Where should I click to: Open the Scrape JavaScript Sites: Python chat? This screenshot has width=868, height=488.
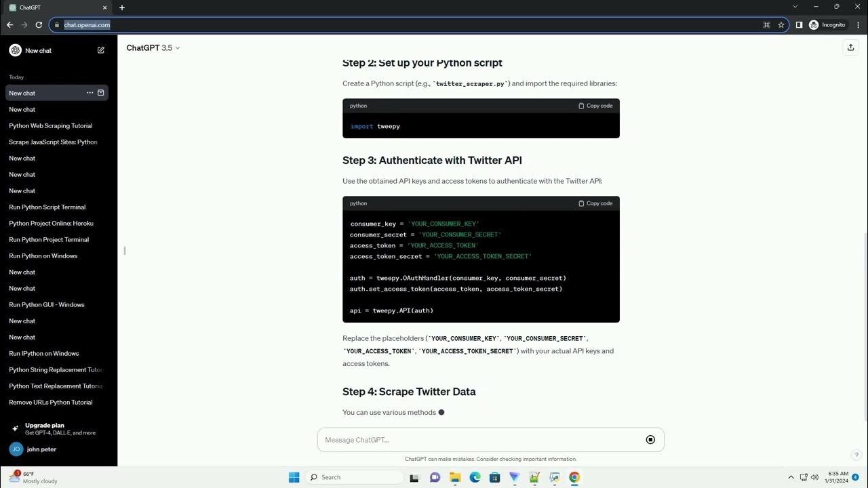(x=57, y=142)
